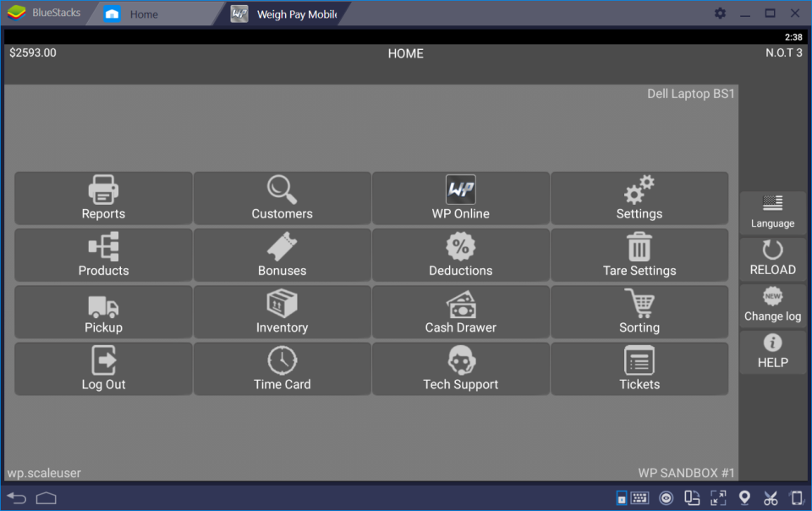Click the HOME title text
The width and height of the screenshot is (812, 511).
coord(405,53)
